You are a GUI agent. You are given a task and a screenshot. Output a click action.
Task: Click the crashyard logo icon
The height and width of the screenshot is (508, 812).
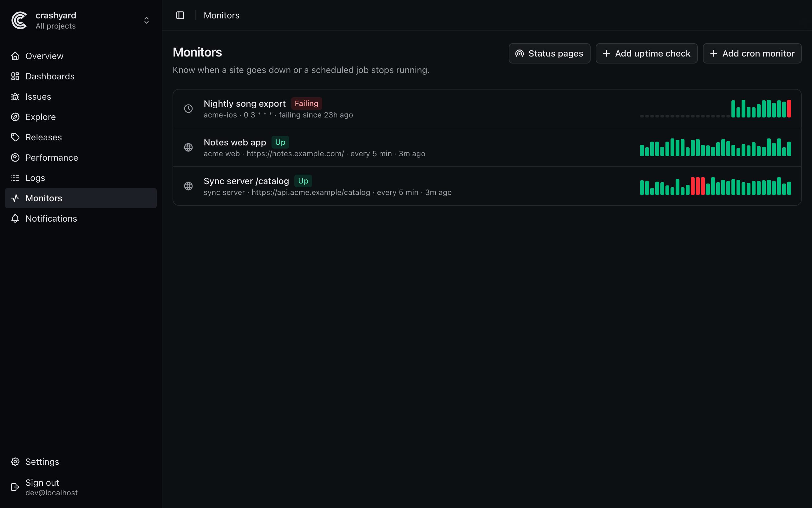[19, 21]
